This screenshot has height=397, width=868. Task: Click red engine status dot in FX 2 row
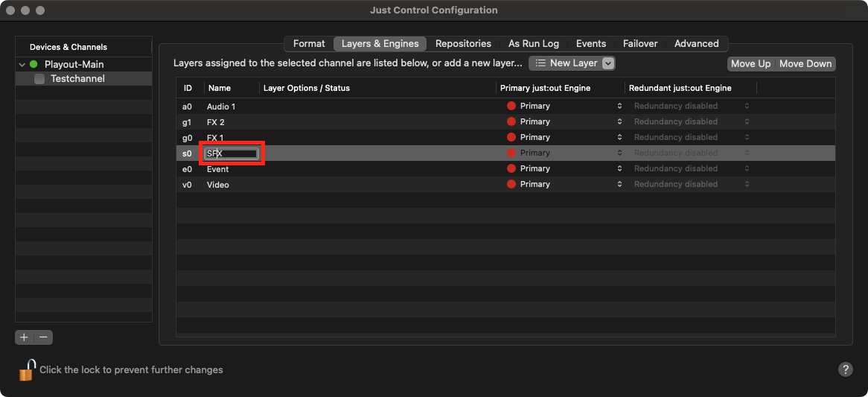(511, 121)
